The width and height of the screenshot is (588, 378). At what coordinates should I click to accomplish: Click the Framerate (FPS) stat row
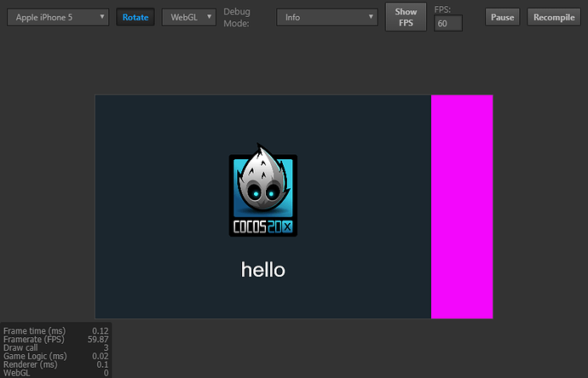pos(56,340)
